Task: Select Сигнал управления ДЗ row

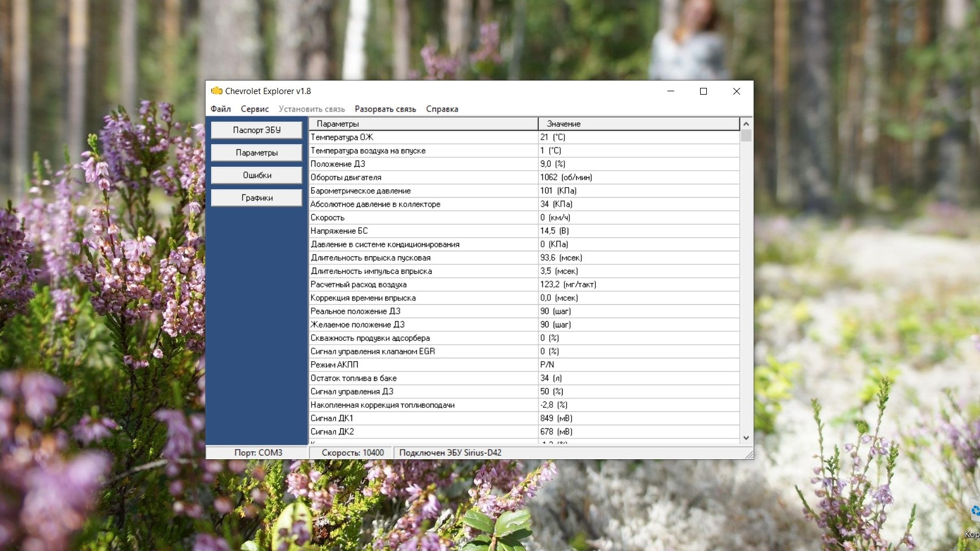Action: (x=524, y=392)
